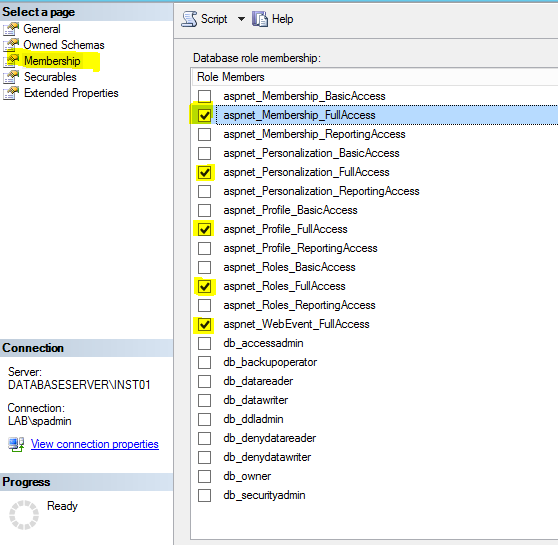This screenshot has width=558, height=545.
Task: Click the Securables page icon
Action: [x=11, y=77]
